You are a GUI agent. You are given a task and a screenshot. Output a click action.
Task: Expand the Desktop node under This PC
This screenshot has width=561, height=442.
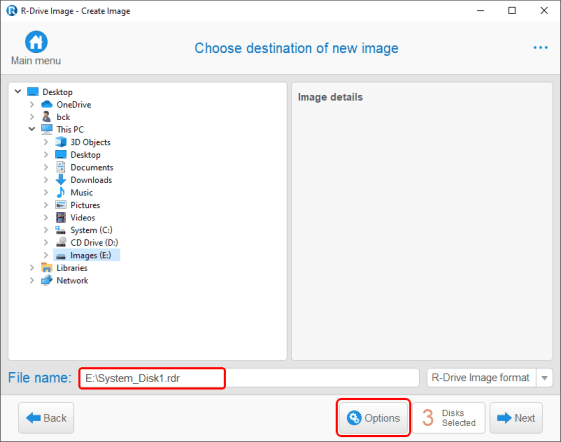pos(46,155)
